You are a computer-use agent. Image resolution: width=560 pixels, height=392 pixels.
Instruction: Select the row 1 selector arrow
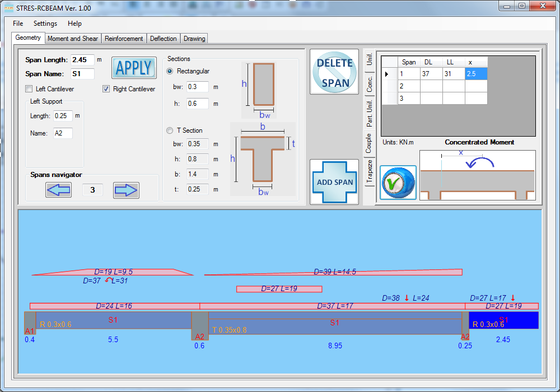pyautogui.click(x=390, y=74)
